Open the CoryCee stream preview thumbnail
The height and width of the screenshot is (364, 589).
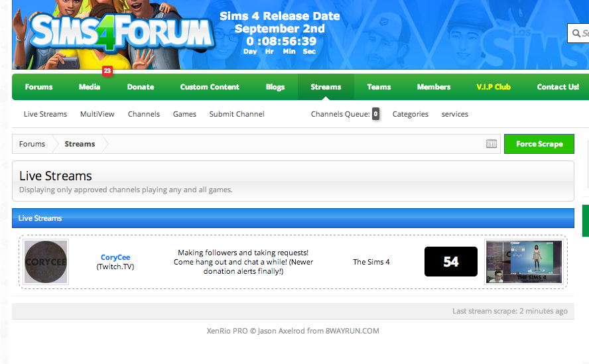(x=524, y=262)
